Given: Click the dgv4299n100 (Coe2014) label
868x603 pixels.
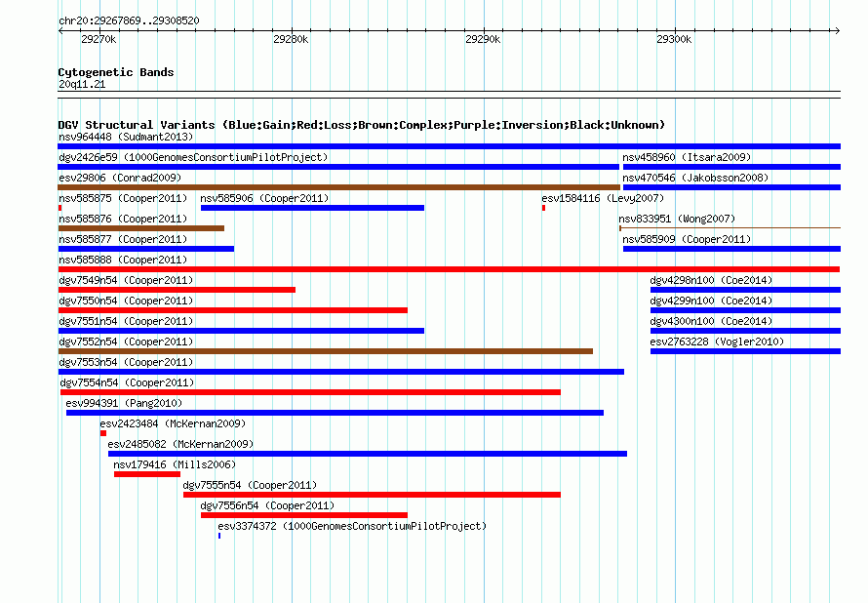Looking at the screenshot, I should coord(711,301).
